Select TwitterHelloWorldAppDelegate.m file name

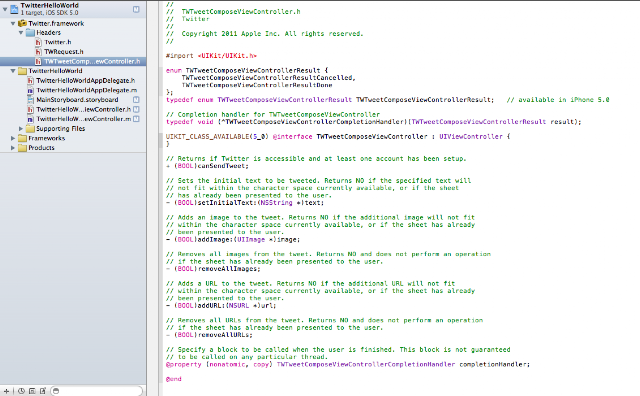click(x=87, y=90)
